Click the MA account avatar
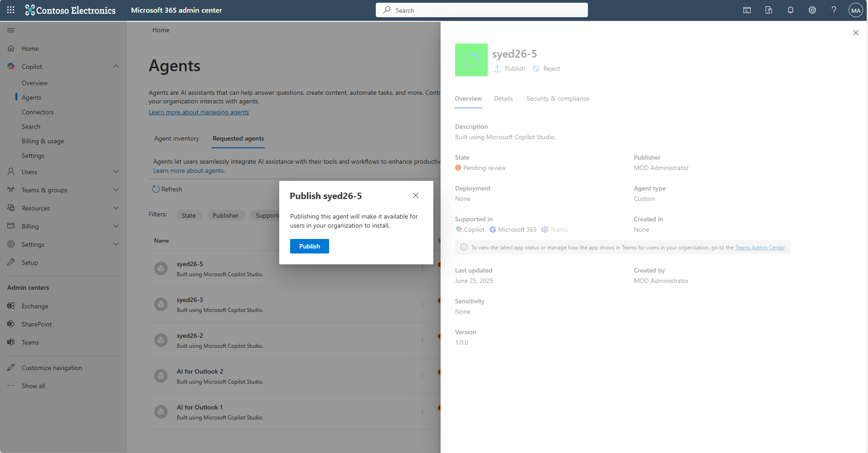The height and width of the screenshot is (453, 868). coord(855,10)
